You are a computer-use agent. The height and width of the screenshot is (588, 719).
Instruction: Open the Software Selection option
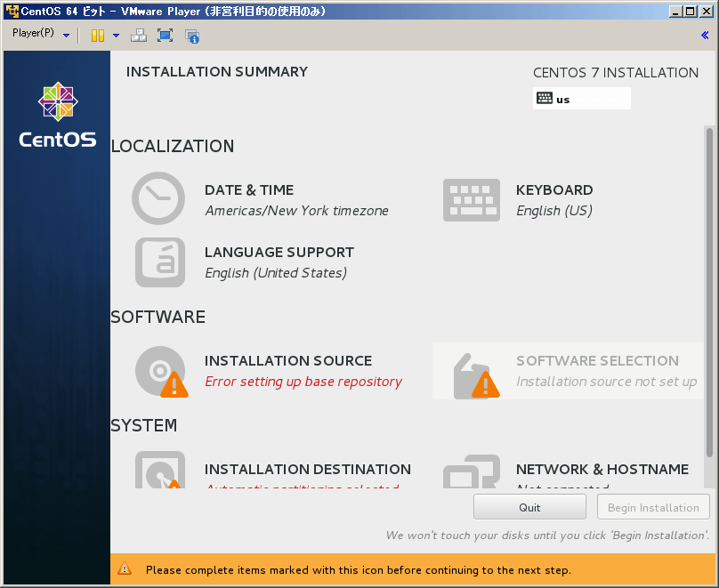[597, 360]
